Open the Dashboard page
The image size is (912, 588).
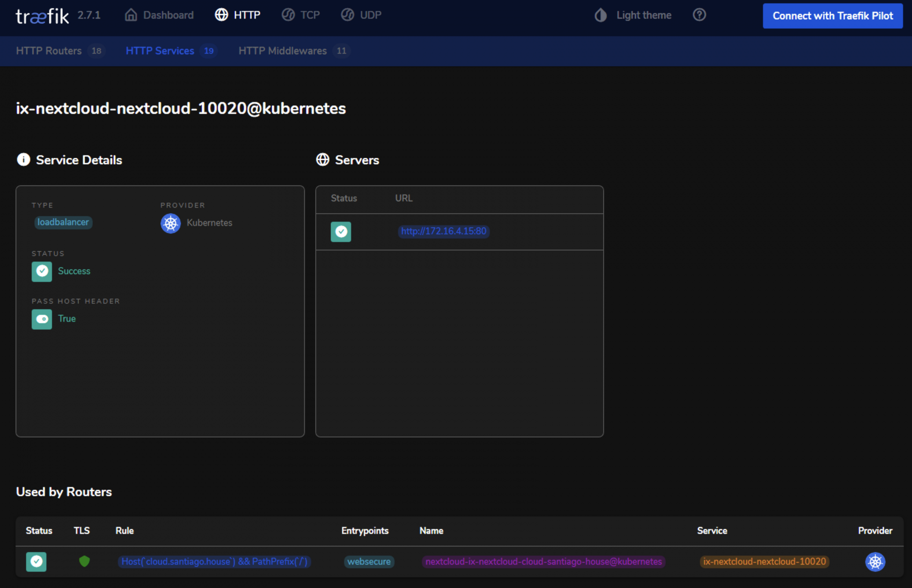pos(159,15)
